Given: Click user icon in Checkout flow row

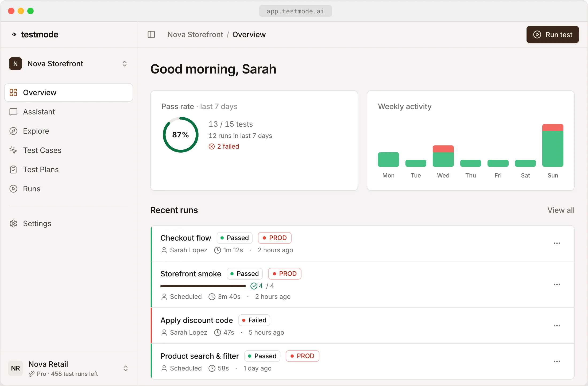Looking at the screenshot, I should point(164,250).
